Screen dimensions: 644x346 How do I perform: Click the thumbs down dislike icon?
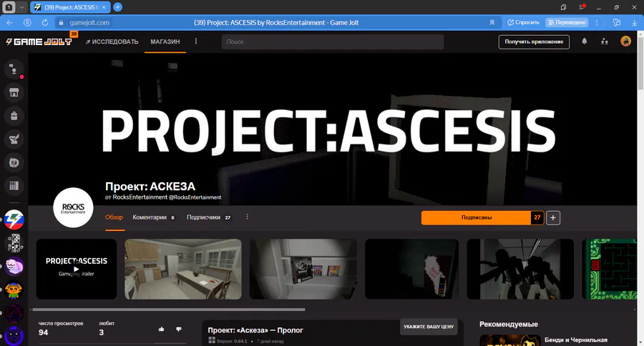tap(179, 329)
